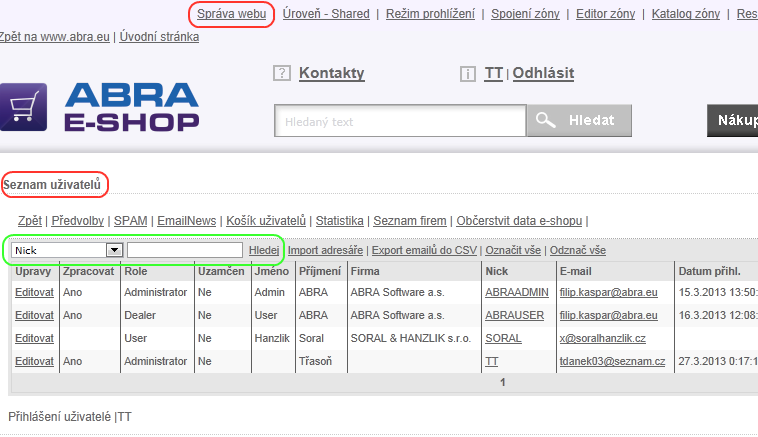Click the Příjmení column header
The width and height of the screenshot is (758, 437).
320,271
